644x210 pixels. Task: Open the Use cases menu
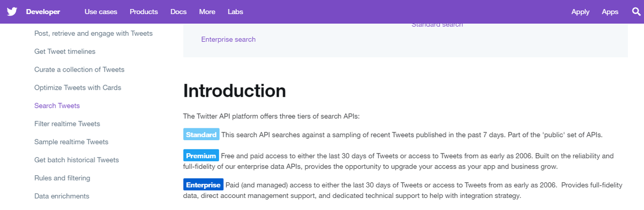(101, 12)
